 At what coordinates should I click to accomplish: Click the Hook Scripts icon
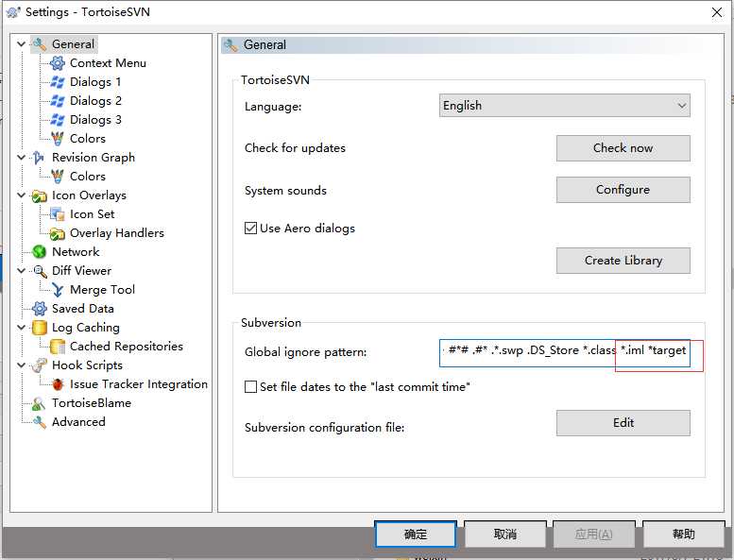point(40,365)
